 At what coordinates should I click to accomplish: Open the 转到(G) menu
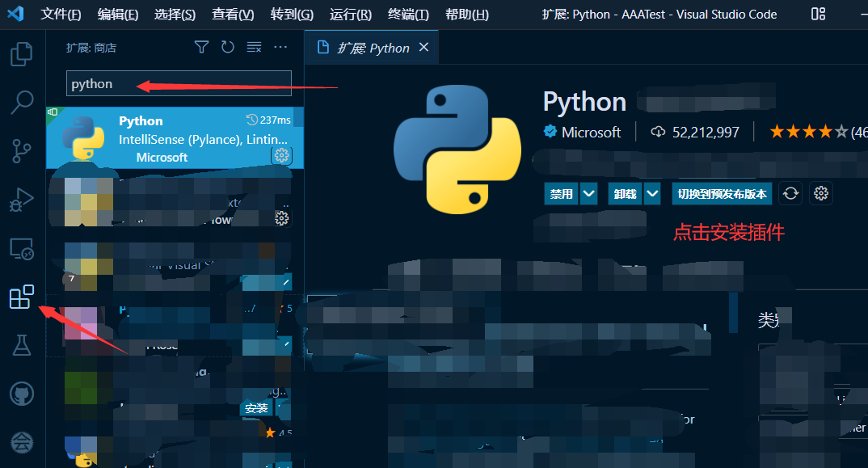[292, 15]
